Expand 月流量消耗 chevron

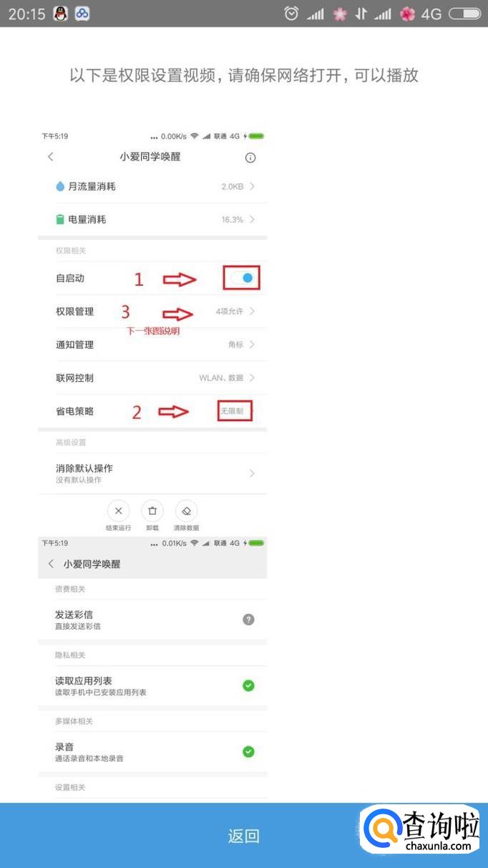coord(253,186)
